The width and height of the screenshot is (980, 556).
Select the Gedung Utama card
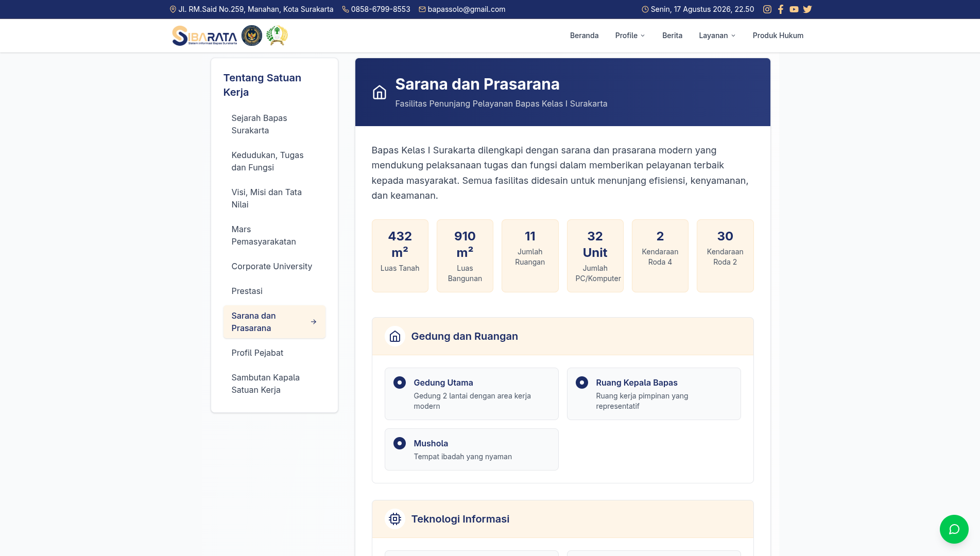[471, 394]
